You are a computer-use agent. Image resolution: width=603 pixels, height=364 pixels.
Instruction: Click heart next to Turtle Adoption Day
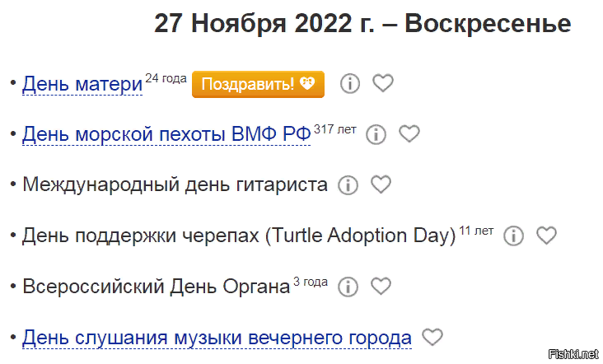(x=547, y=236)
